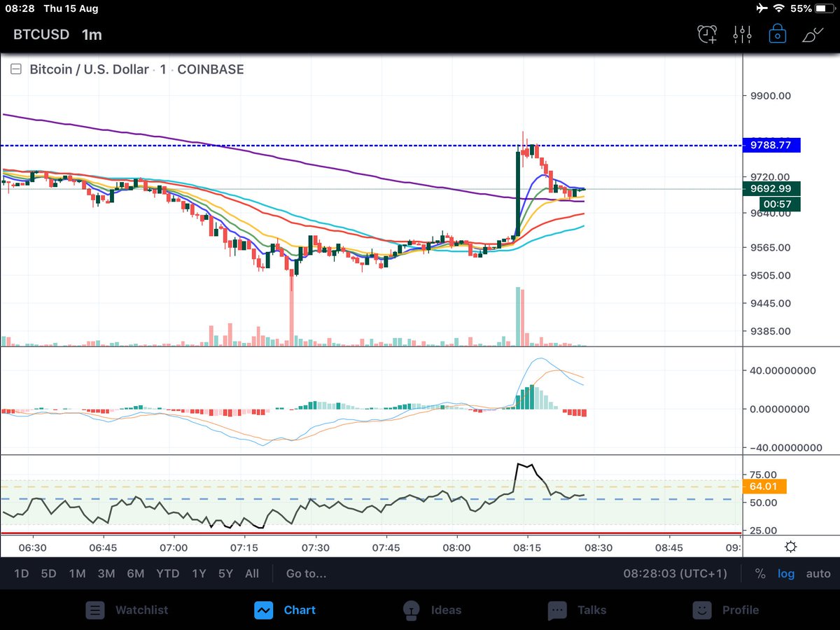Tap the 08:15 time axis label
The image size is (840, 630).
[x=526, y=547]
